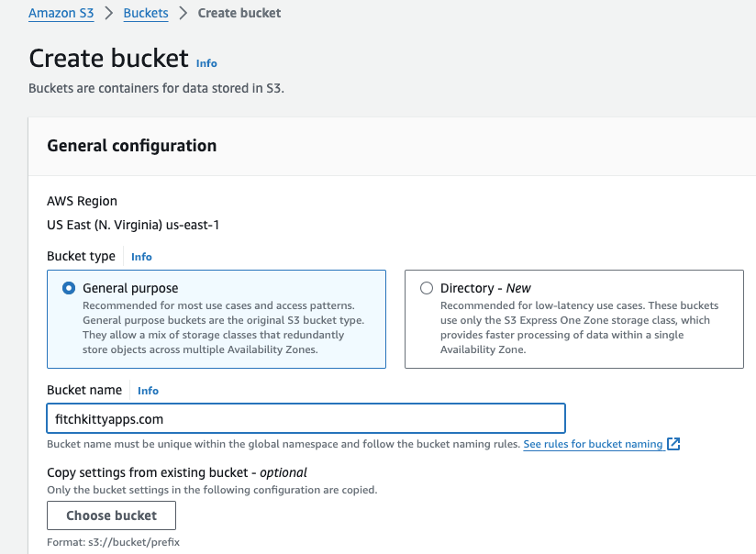View See rules for bucket naming
The width and height of the screenshot is (756, 554).
point(592,444)
